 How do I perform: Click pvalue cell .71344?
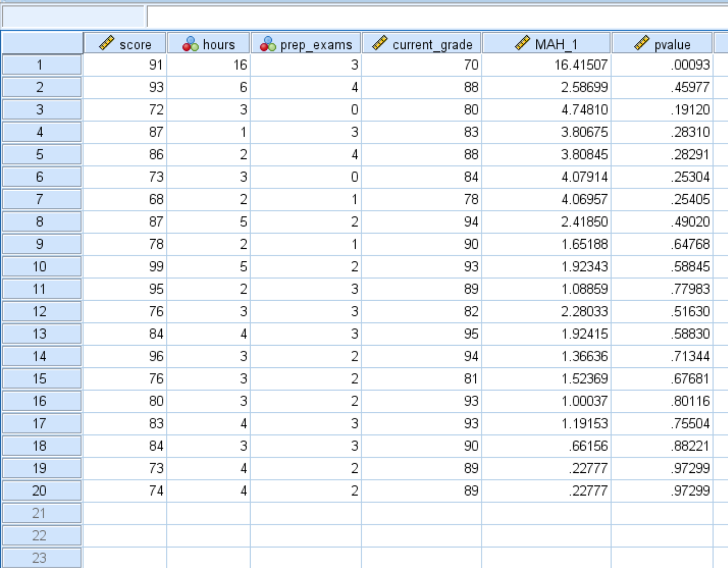[x=662, y=356]
